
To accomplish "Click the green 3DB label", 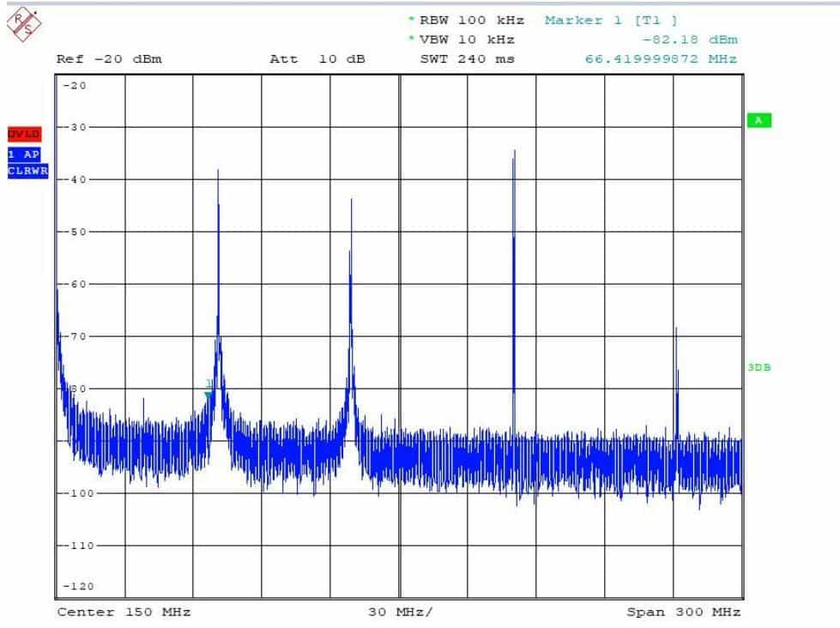I will (758, 367).
